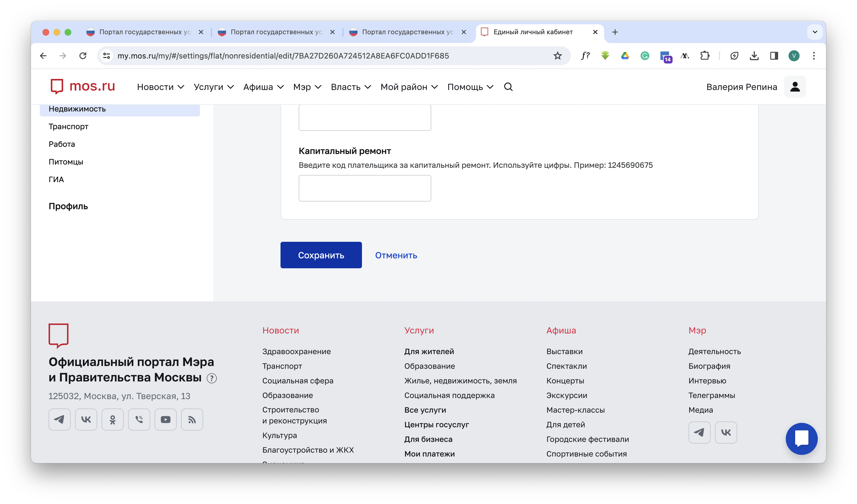Click the Валерия Репина user name
857x504 pixels.
(741, 87)
